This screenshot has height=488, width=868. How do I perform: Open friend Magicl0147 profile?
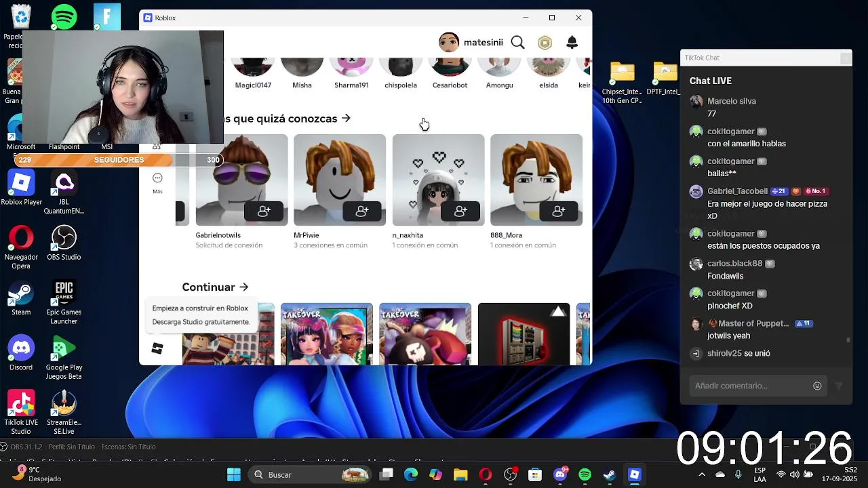pos(253,74)
